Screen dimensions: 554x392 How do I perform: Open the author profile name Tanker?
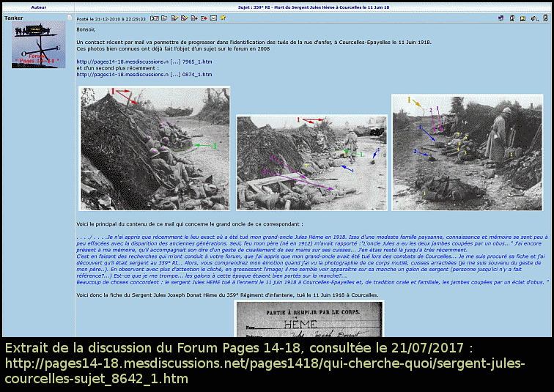14,18
